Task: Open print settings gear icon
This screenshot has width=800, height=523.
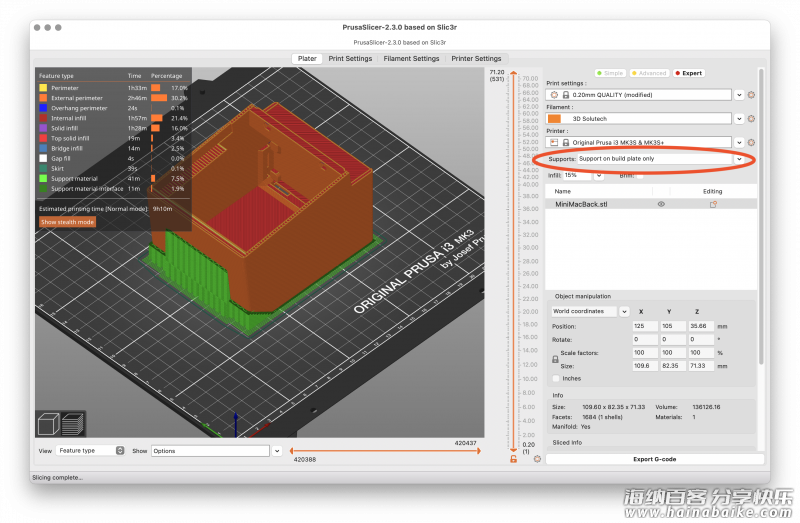Action: (x=751, y=95)
